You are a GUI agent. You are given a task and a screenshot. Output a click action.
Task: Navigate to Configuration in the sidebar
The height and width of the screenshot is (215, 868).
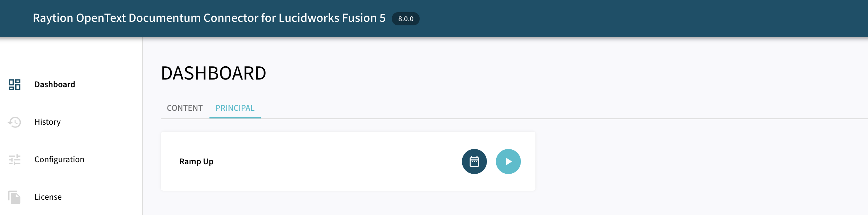coord(59,159)
